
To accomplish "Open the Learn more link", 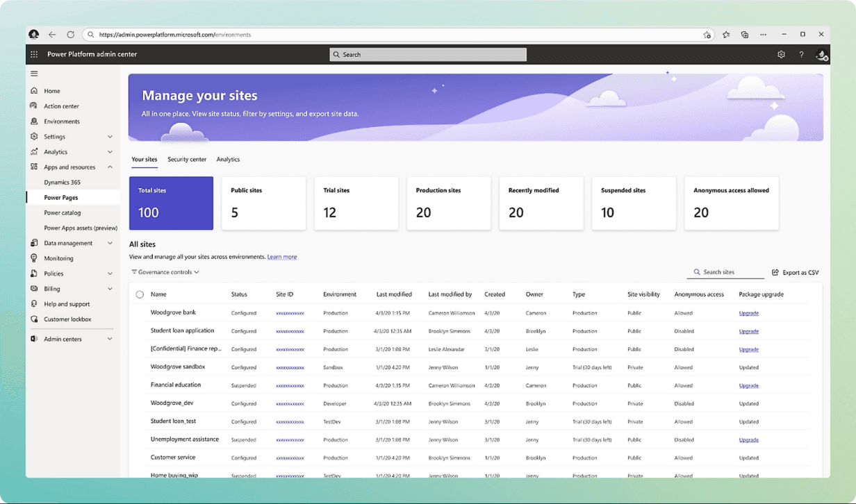I will (282, 257).
